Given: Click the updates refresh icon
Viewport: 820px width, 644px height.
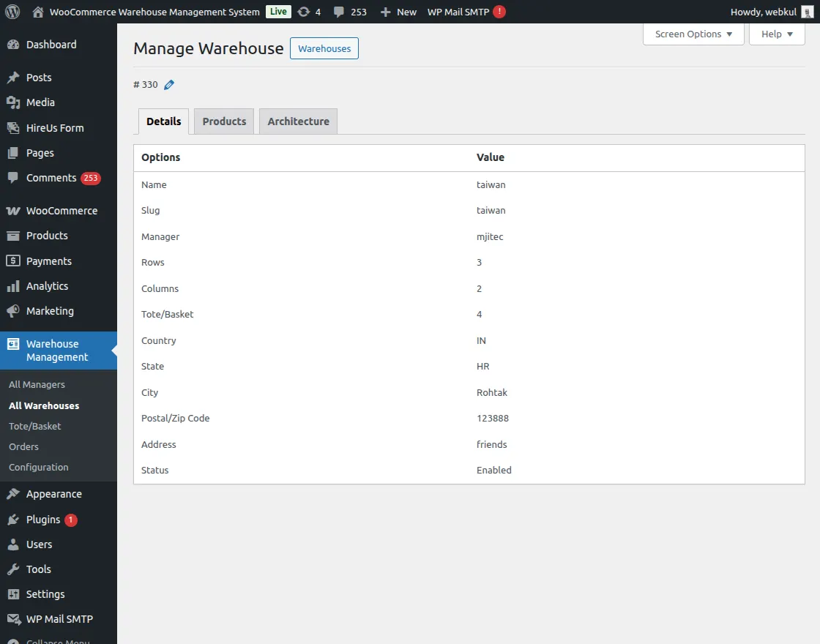Looking at the screenshot, I should tap(303, 12).
